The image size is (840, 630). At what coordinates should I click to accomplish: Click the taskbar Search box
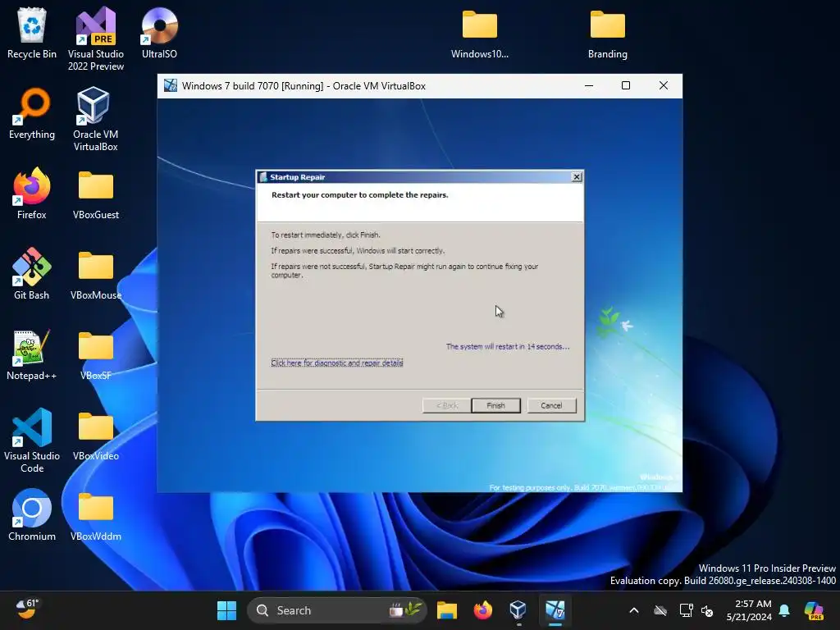[x=336, y=610]
